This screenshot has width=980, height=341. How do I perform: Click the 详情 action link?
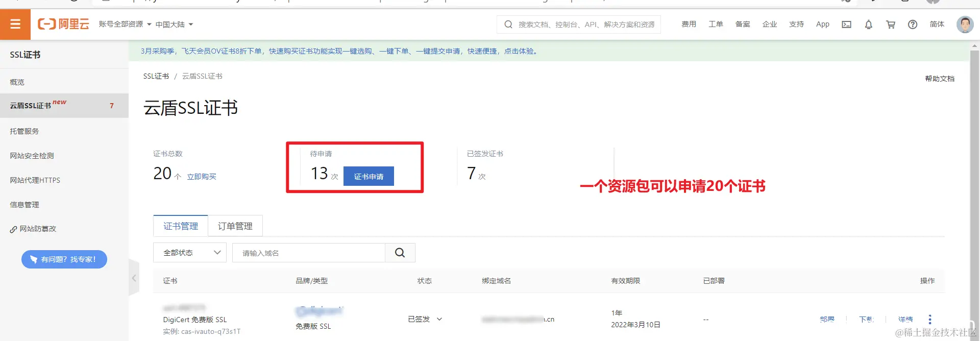click(905, 319)
